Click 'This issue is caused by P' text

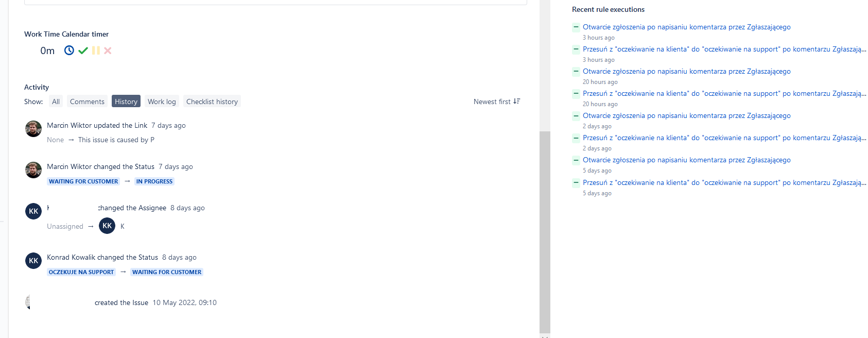116,140
